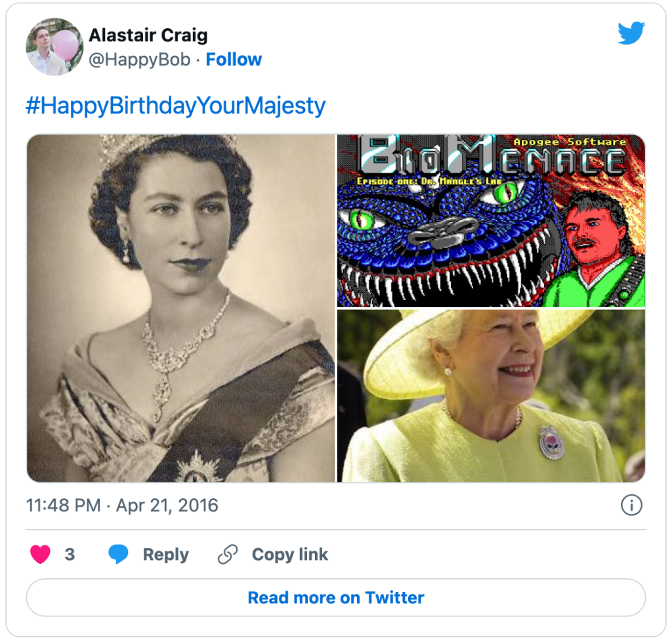Open Alastair Craig's profile avatar
The width and height of the screenshot is (672, 642).
pos(54,47)
